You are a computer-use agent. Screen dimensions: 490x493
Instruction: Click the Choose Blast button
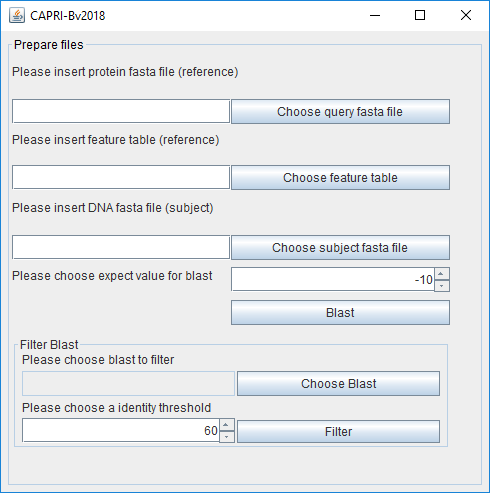pyautogui.click(x=338, y=384)
